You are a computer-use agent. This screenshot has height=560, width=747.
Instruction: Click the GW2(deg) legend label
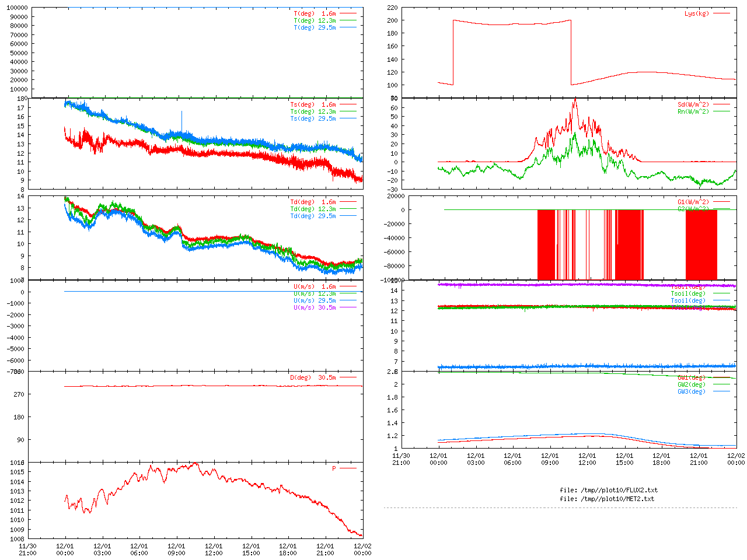click(691, 385)
